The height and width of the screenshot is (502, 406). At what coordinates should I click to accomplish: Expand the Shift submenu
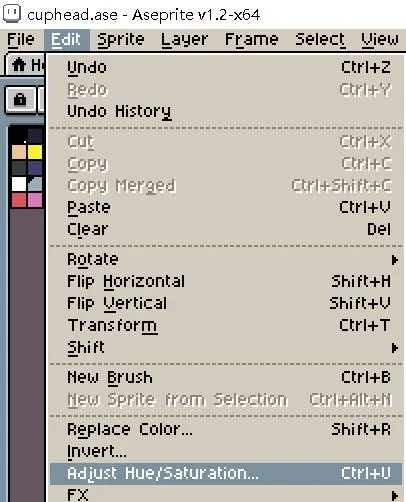tap(226, 348)
